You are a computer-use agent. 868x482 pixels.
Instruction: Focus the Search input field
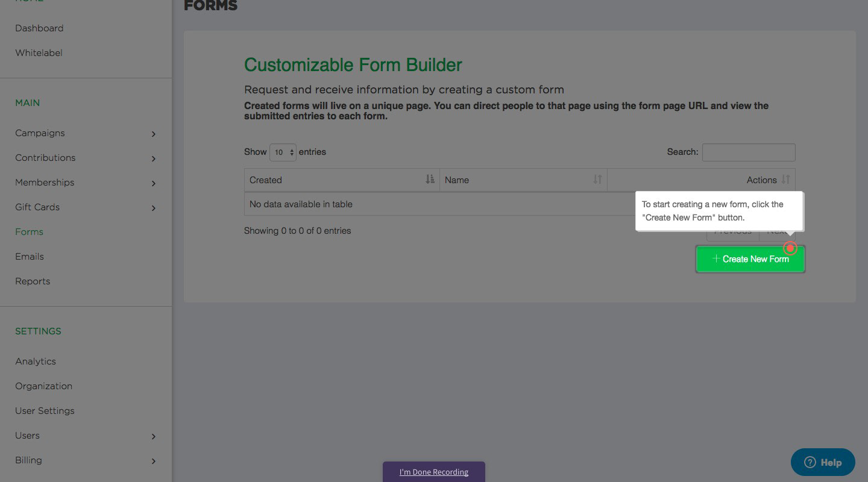click(x=749, y=152)
